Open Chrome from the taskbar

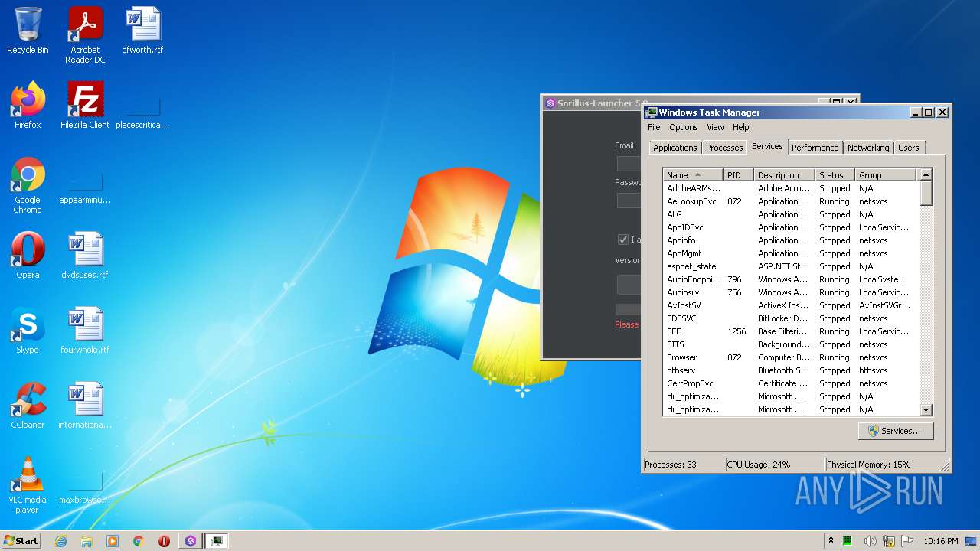[x=139, y=541]
